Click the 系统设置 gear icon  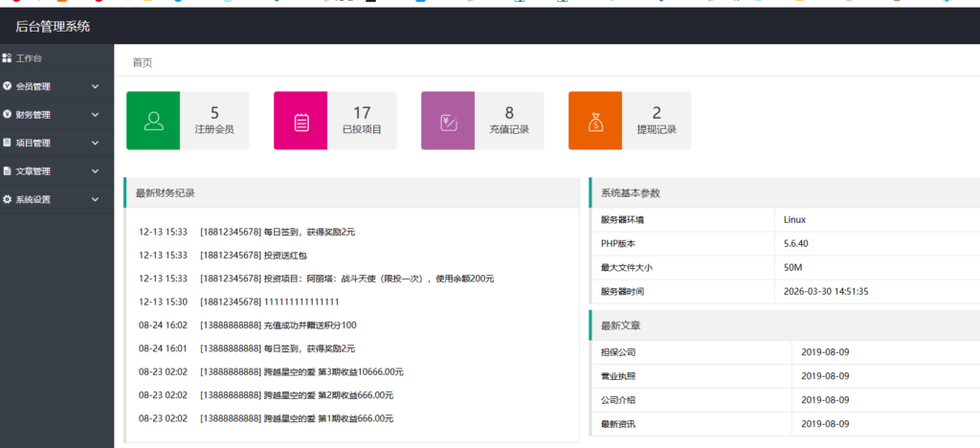tap(7, 199)
